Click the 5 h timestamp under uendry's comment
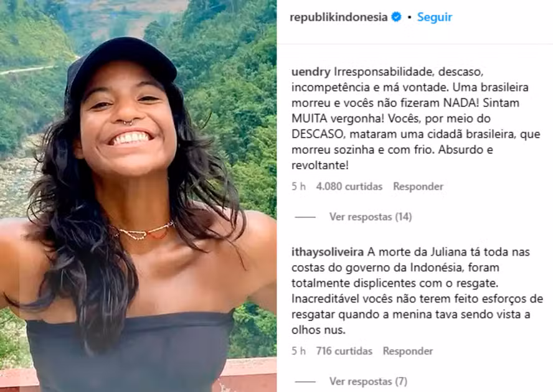 298,187
